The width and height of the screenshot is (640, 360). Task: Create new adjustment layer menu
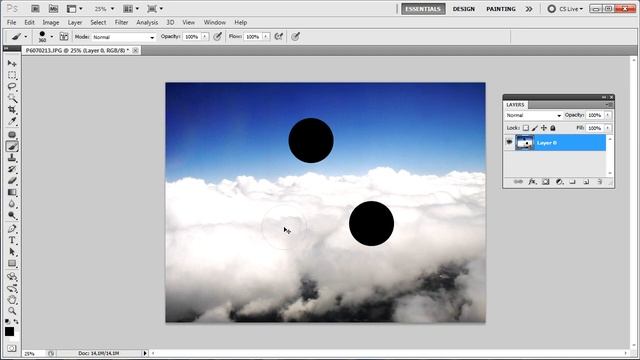(559, 182)
